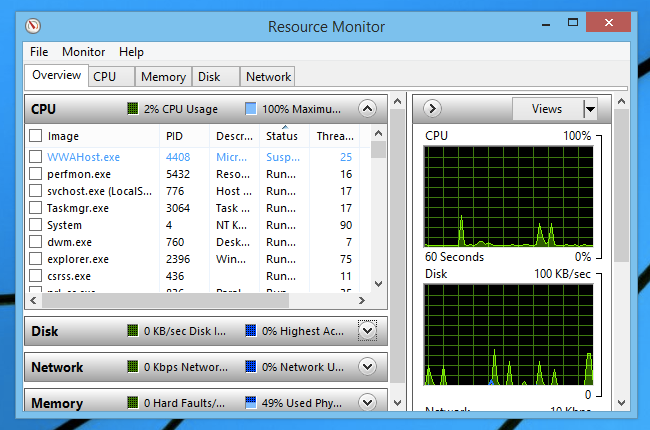650x430 pixels.
Task: Click the process list horizontal scroll-left arrow
Action: pyautogui.click(x=34, y=300)
